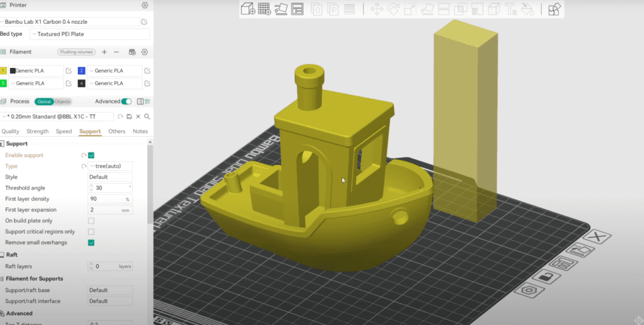Click the Auto orient toolbar icon

coord(281,9)
